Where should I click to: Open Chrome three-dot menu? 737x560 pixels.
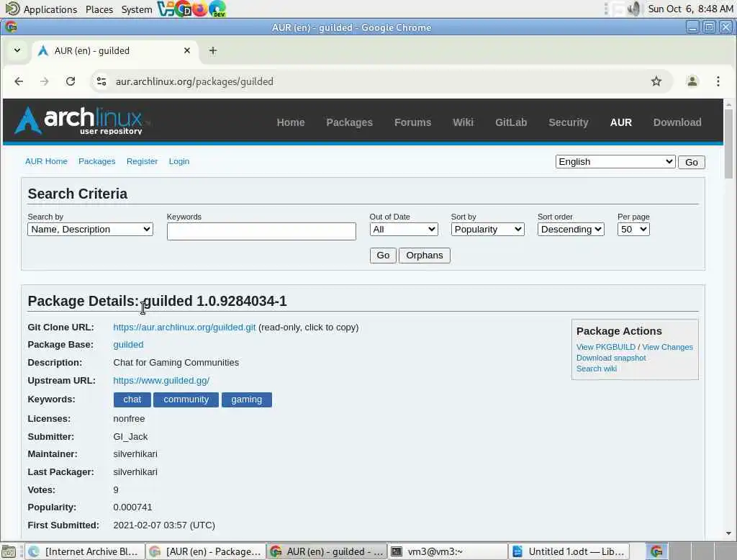[x=718, y=81]
